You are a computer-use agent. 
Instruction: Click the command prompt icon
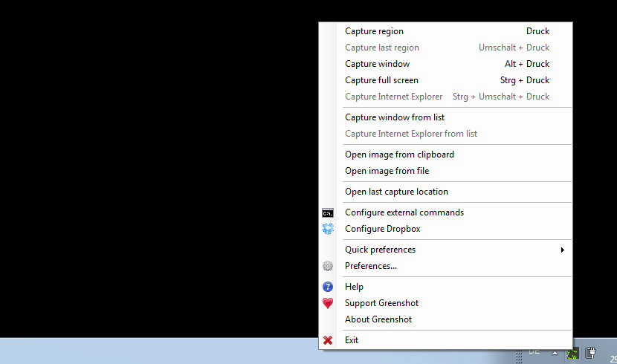click(328, 213)
